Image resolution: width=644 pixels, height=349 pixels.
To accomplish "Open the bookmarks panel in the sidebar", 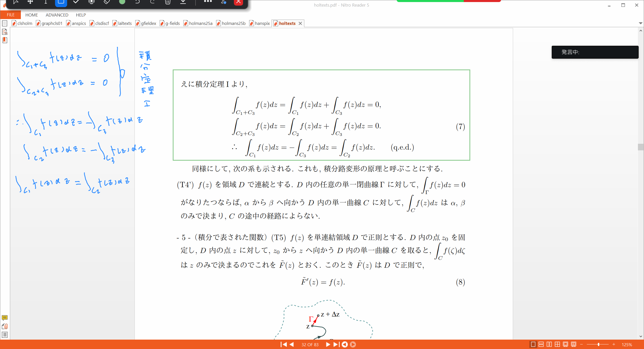I will pos(5,40).
